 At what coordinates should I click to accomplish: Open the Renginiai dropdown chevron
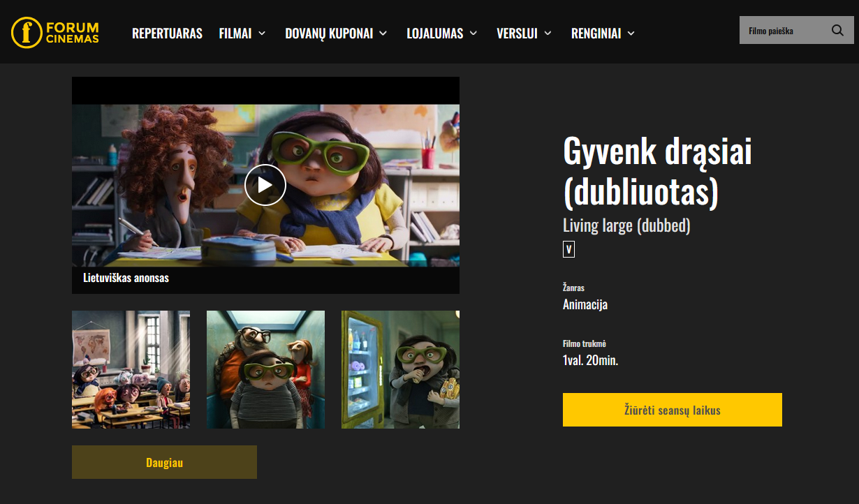(x=631, y=34)
